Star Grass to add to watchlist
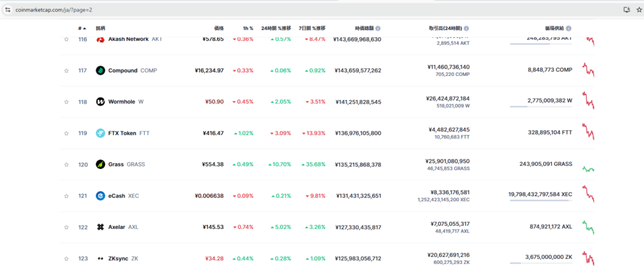This screenshot has width=644, height=269. click(66, 165)
